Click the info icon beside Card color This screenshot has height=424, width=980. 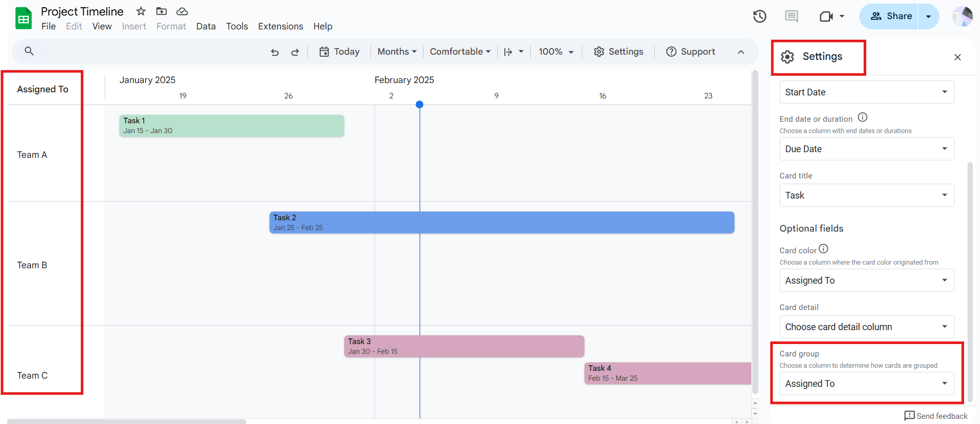[x=823, y=249]
